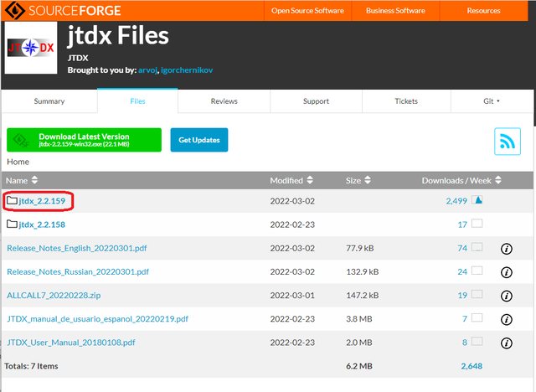536x392 pixels.
Task: Expand the Git tab dropdown arrow
Action: (498, 101)
